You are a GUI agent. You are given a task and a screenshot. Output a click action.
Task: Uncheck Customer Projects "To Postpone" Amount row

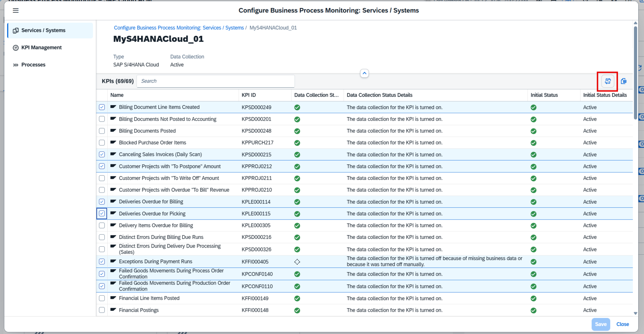coord(102,166)
